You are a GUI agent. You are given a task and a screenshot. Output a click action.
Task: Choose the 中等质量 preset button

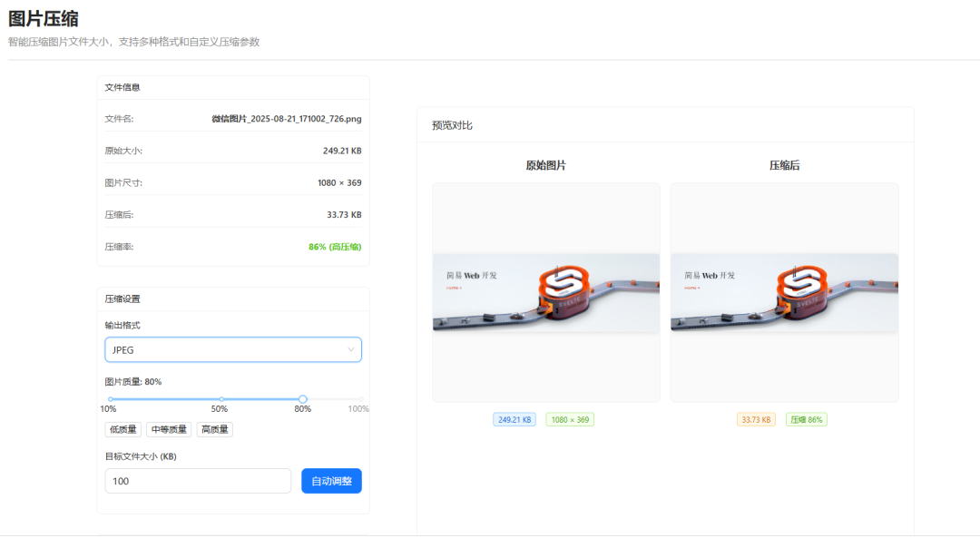[169, 429]
